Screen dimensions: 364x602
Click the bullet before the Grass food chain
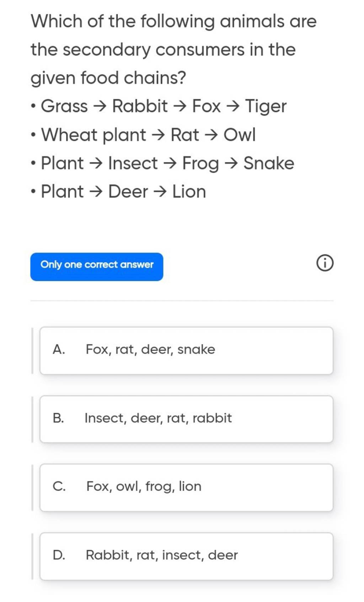(33, 105)
